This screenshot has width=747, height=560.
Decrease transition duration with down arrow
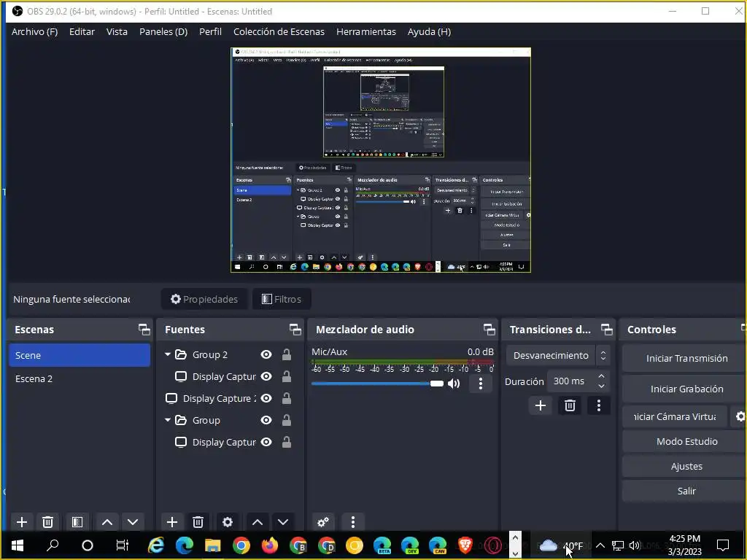[x=601, y=386]
